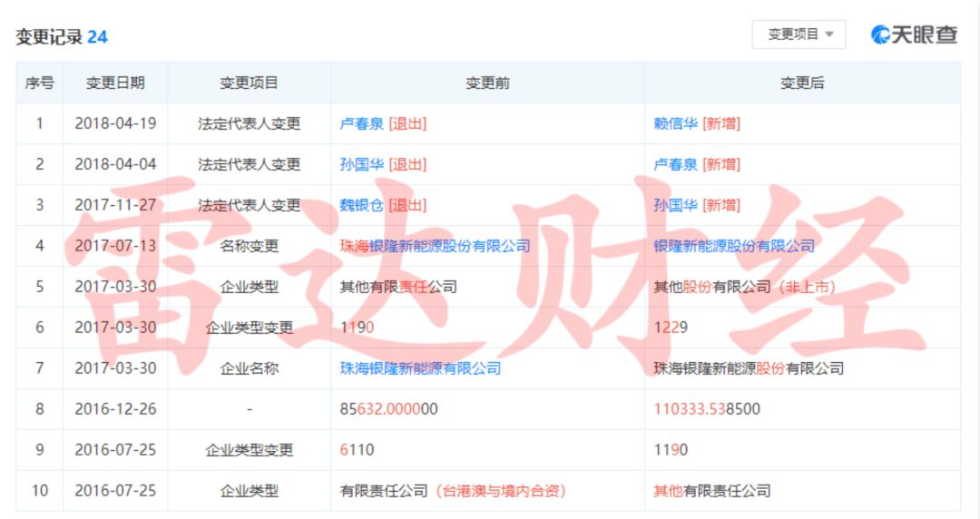Select the 变更后 column header
This screenshot has width=980, height=519.
coord(802,83)
